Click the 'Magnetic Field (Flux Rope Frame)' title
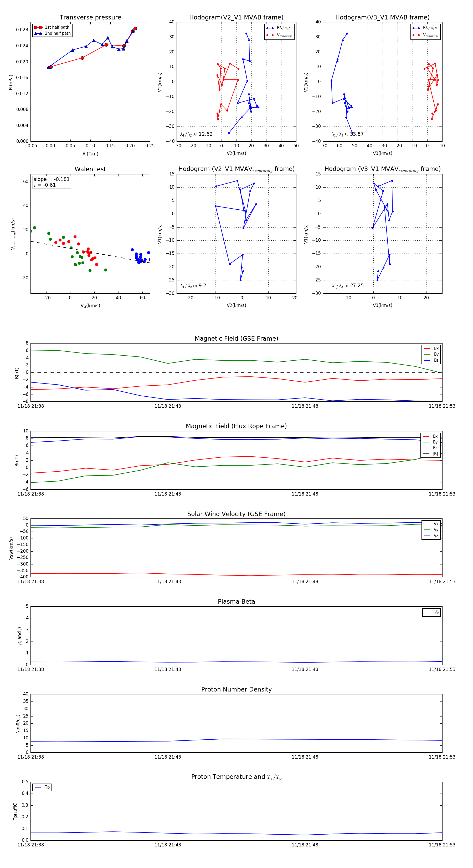Screen dimensions: 473x868 [x=236, y=426]
